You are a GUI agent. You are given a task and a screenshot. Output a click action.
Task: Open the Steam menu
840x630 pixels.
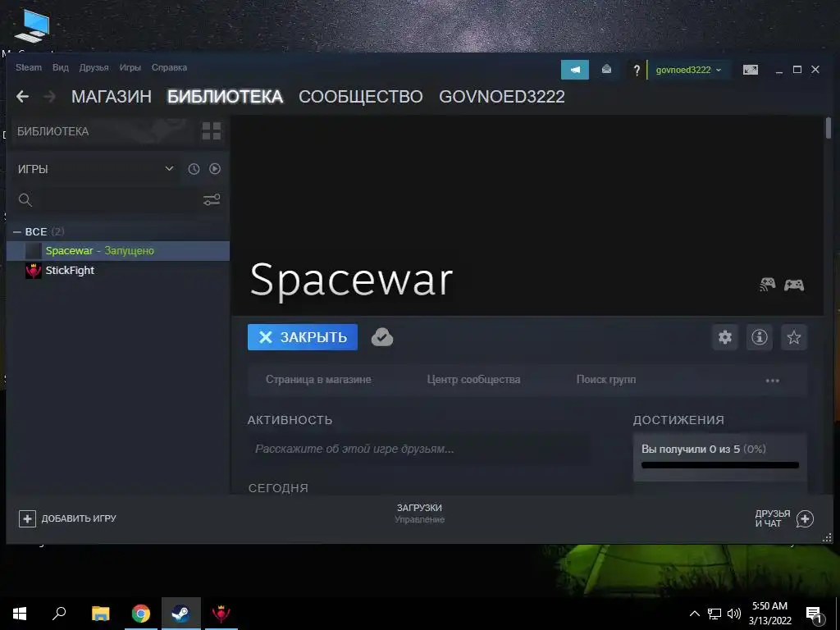(x=29, y=67)
